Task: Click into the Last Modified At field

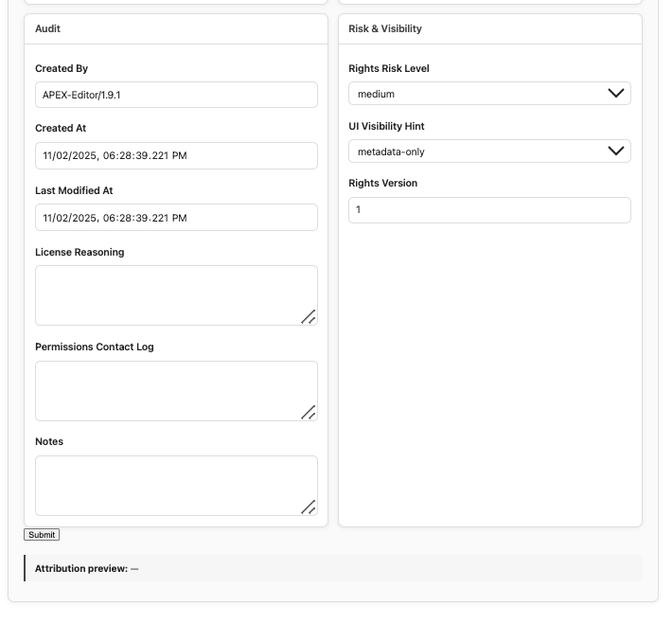Action: click(x=176, y=218)
